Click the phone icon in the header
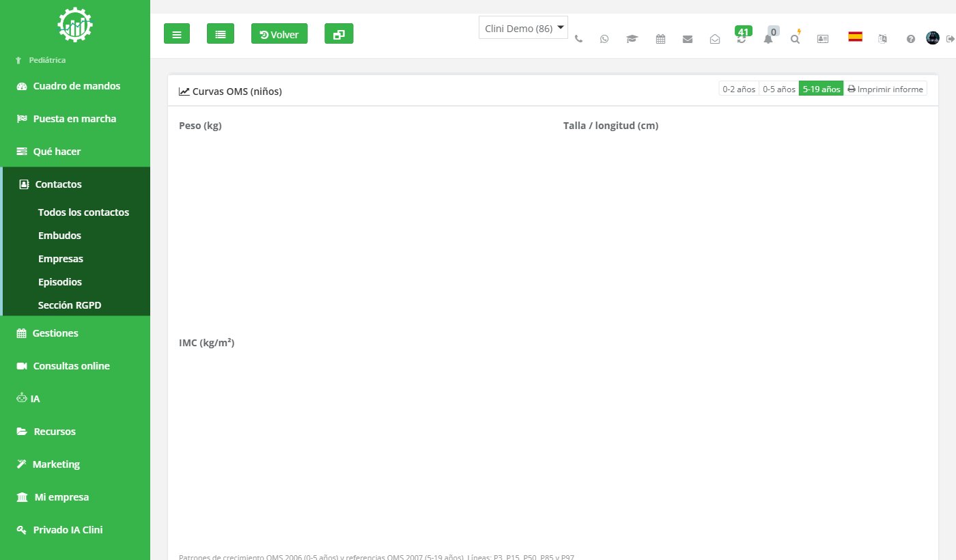The height and width of the screenshot is (560, 956). click(x=578, y=39)
